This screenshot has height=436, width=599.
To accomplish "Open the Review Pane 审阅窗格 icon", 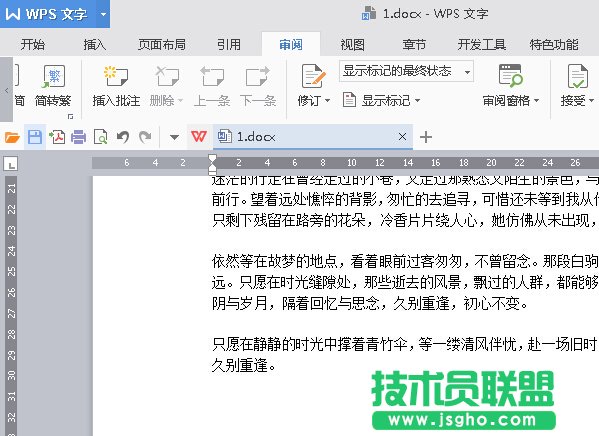I will point(510,76).
